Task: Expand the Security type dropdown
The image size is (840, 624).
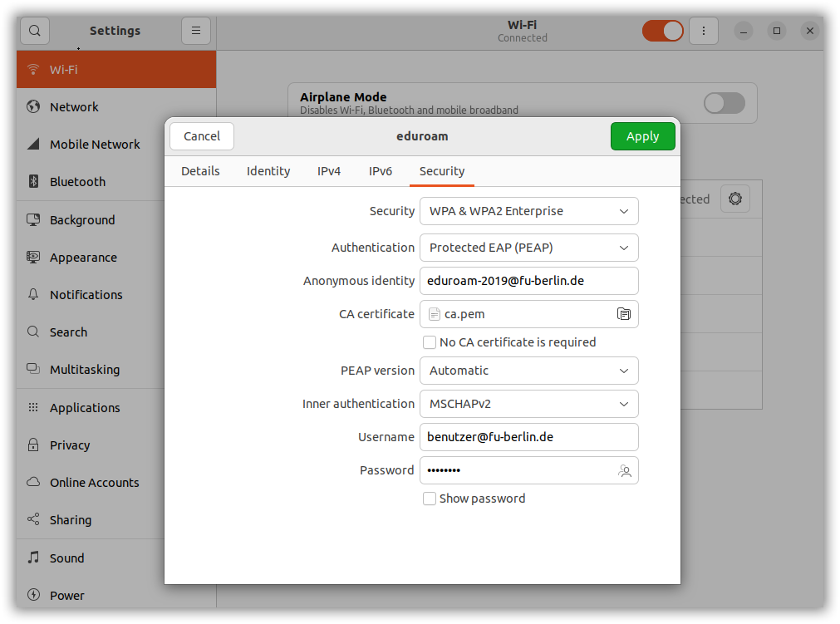Action: point(528,211)
